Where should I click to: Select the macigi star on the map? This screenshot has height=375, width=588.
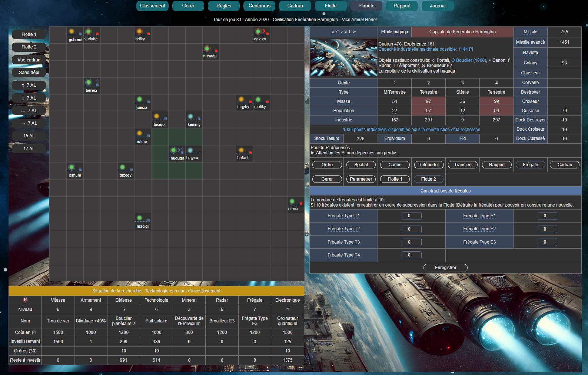click(140, 218)
